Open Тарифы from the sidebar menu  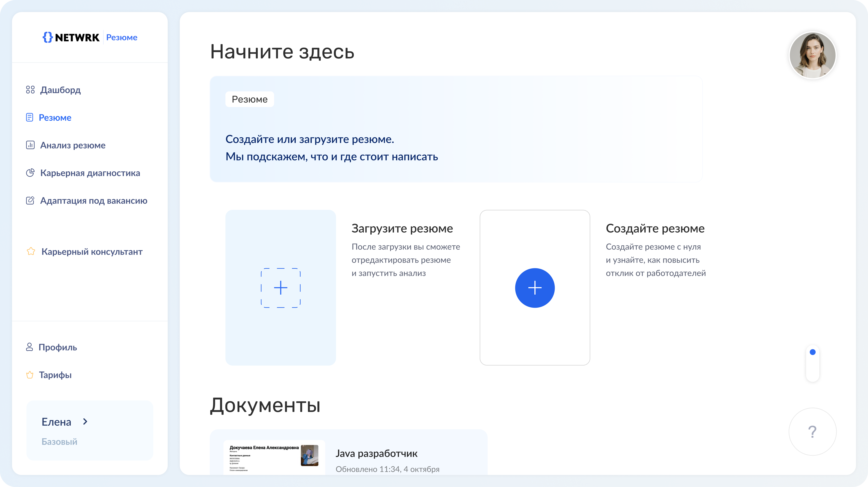click(55, 375)
